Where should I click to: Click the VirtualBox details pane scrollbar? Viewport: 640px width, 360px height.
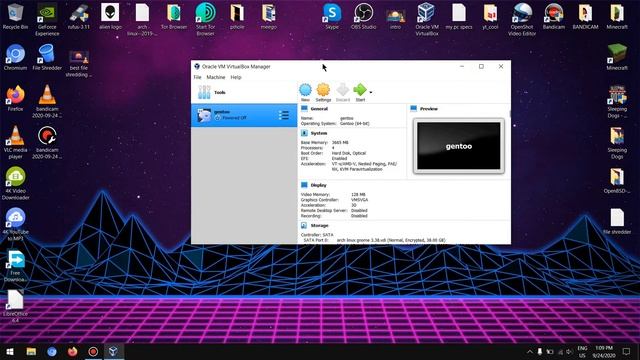[509, 114]
